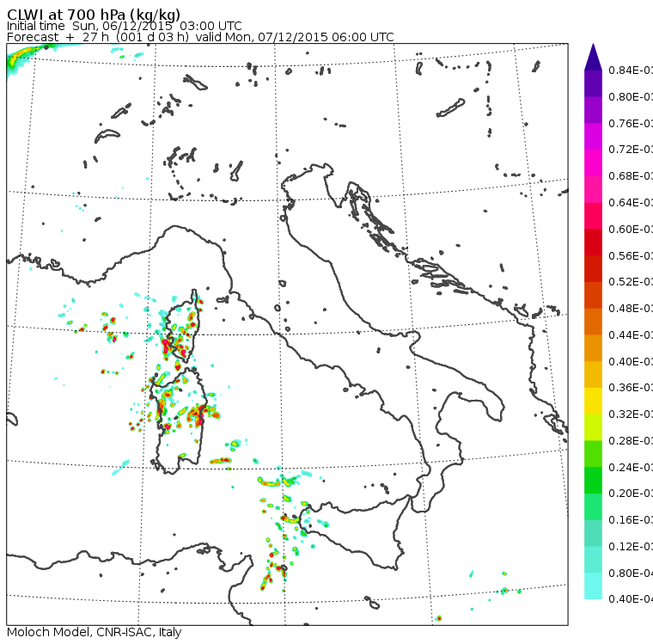Click the 0.32E-03 colorbar label
The image size is (653, 644).
631,414
